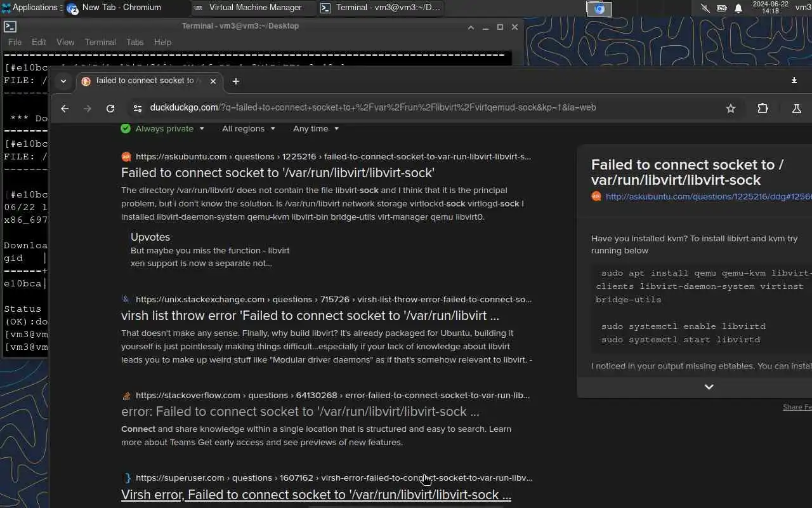Open the Terminal menu in terminal window
Image resolution: width=812 pixels, height=508 pixels.
[100, 42]
